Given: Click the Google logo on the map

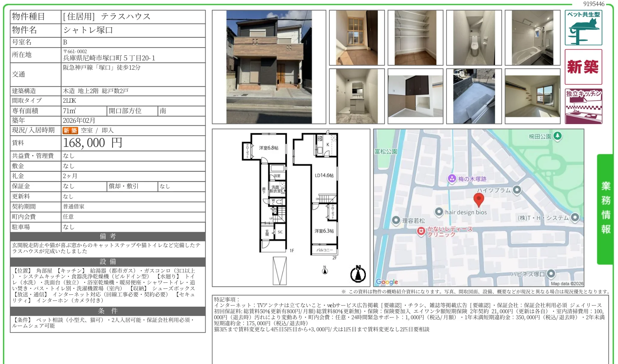Looking at the screenshot, I should (387, 282).
